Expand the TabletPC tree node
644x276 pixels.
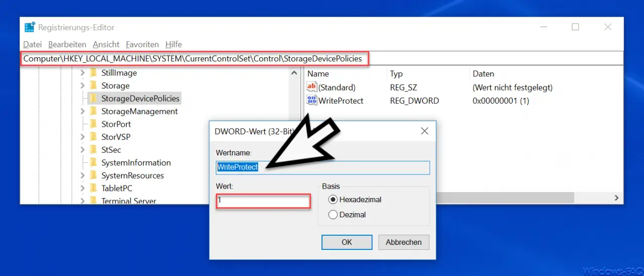click(x=83, y=189)
